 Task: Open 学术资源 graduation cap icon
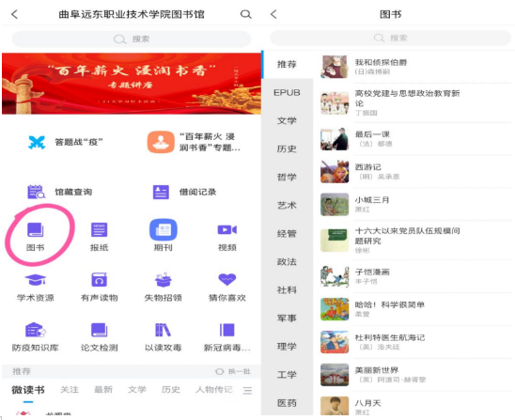click(x=35, y=280)
